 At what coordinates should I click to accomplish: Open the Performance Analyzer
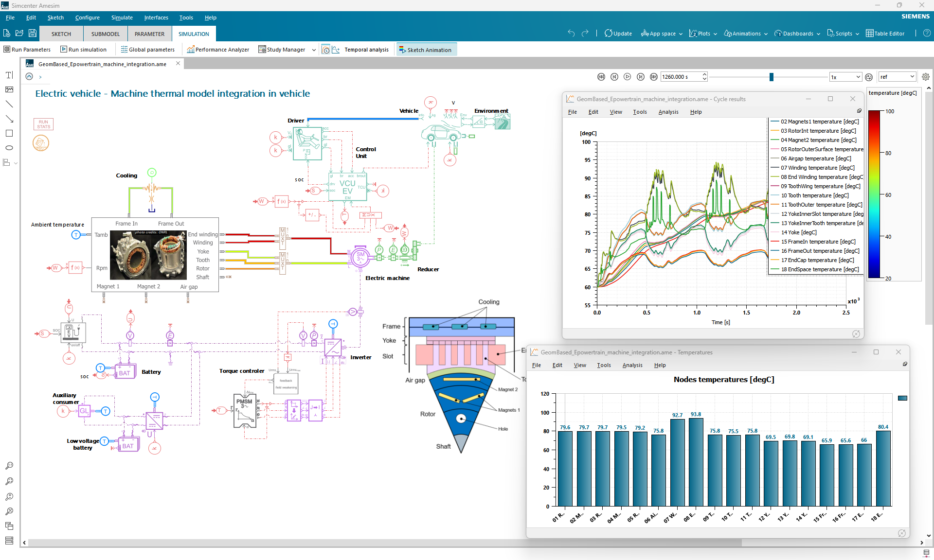[x=217, y=50]
